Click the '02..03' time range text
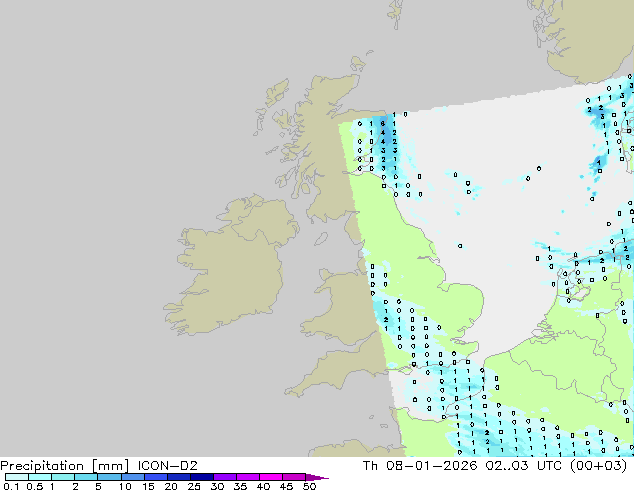 507,466
